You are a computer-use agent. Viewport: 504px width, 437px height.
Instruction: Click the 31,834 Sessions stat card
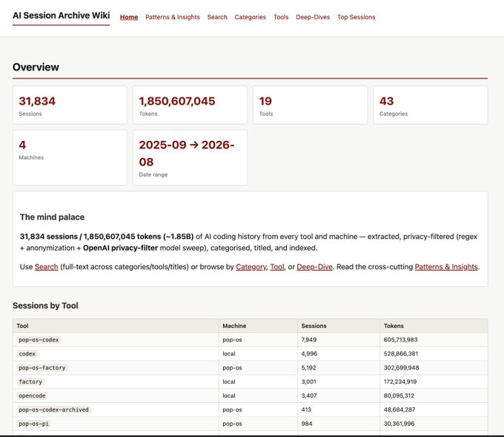point(70,105)
